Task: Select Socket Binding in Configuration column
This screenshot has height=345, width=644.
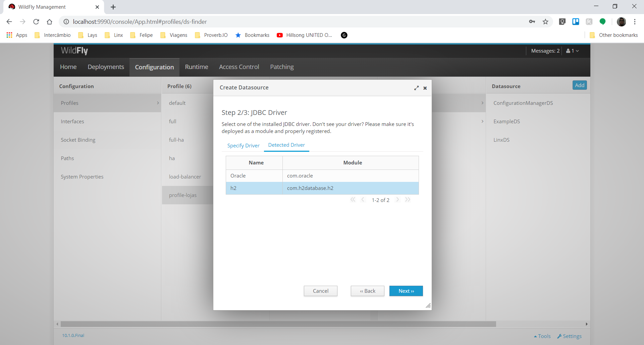Action: tap(107, 140)
